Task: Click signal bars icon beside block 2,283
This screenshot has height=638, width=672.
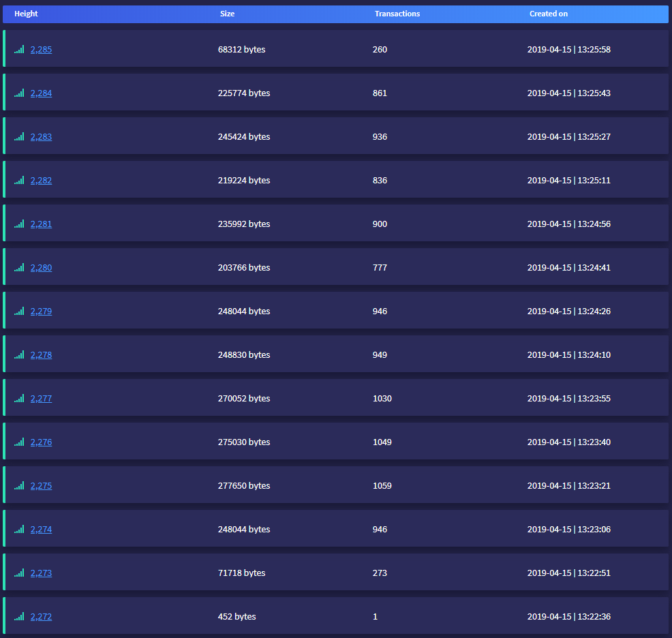Action: point(19,136)
